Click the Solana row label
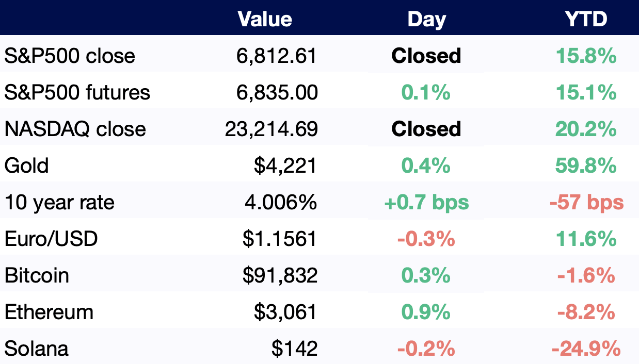This screenshot has width=639, height=364. (37, 349)
